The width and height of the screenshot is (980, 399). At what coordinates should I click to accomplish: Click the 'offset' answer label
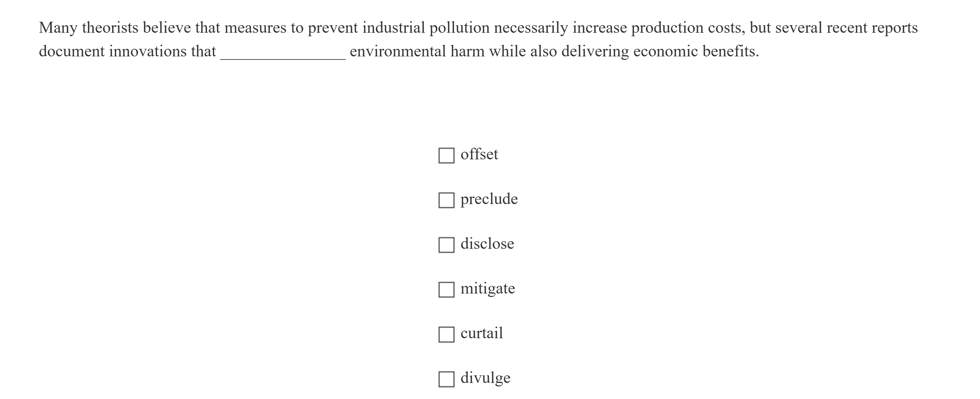click(479, 155)
